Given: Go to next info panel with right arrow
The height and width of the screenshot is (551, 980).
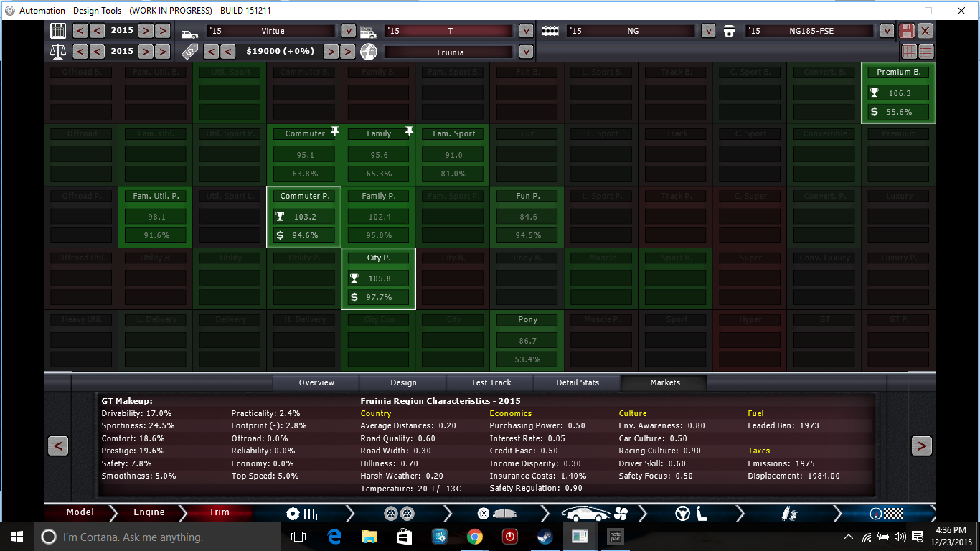Looking at the screenshot, I should coord(922,446).
